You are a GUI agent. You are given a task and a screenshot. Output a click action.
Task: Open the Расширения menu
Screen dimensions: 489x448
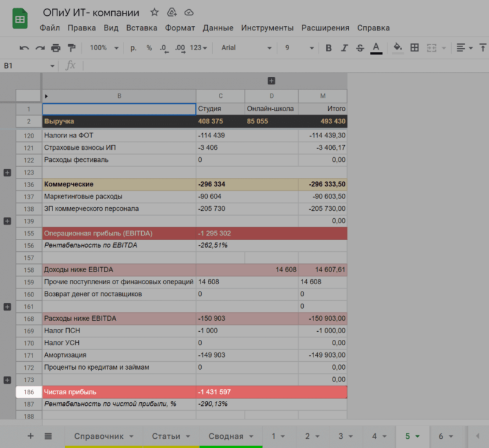[325, 28]
